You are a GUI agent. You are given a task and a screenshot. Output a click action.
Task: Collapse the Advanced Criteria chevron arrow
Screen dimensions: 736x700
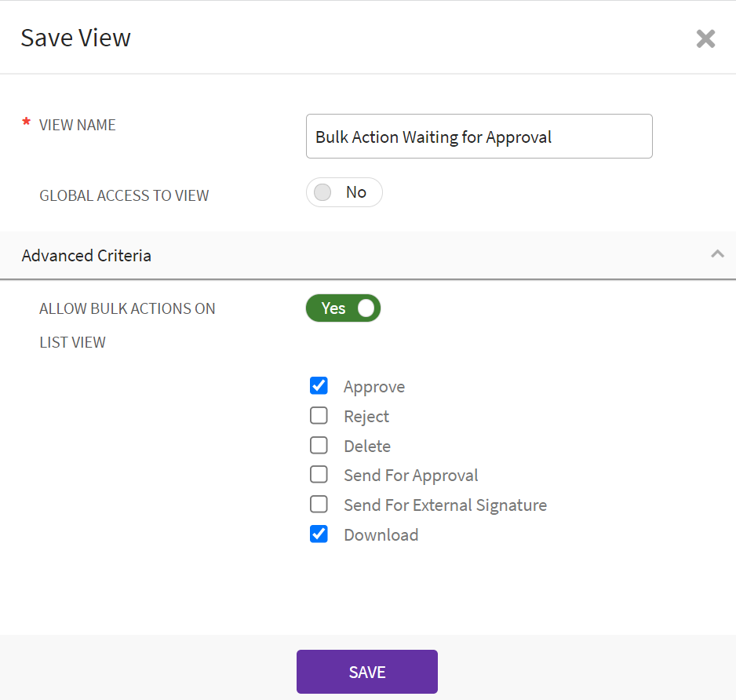pyautogui.click(x=717, y=253)
